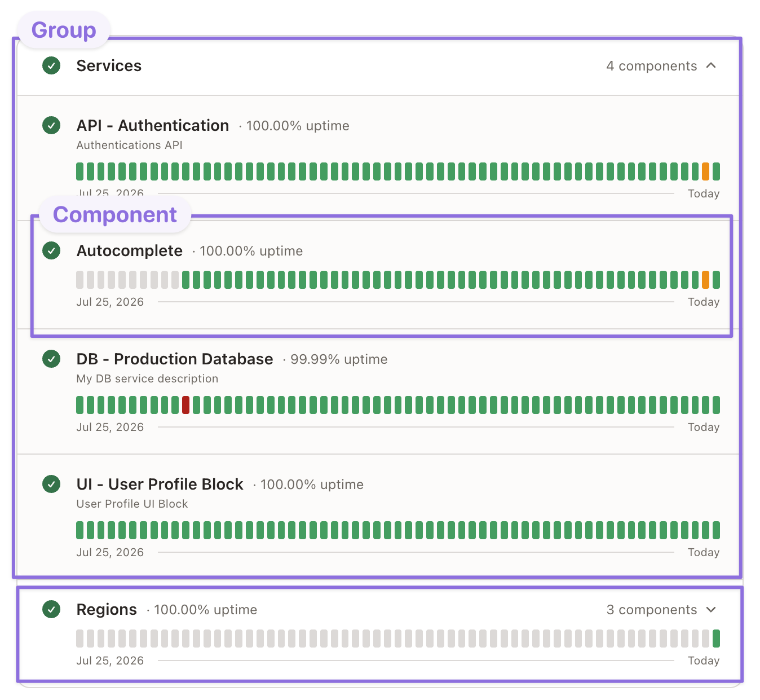Click the uptime percentage next to Autocomplete
760x700 pixels.
[x=251, y=251]
